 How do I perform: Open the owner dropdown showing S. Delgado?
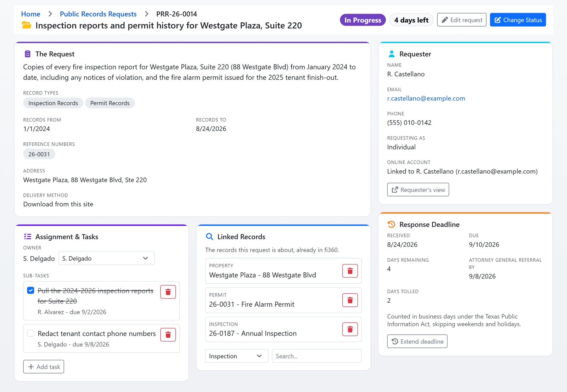106,258
